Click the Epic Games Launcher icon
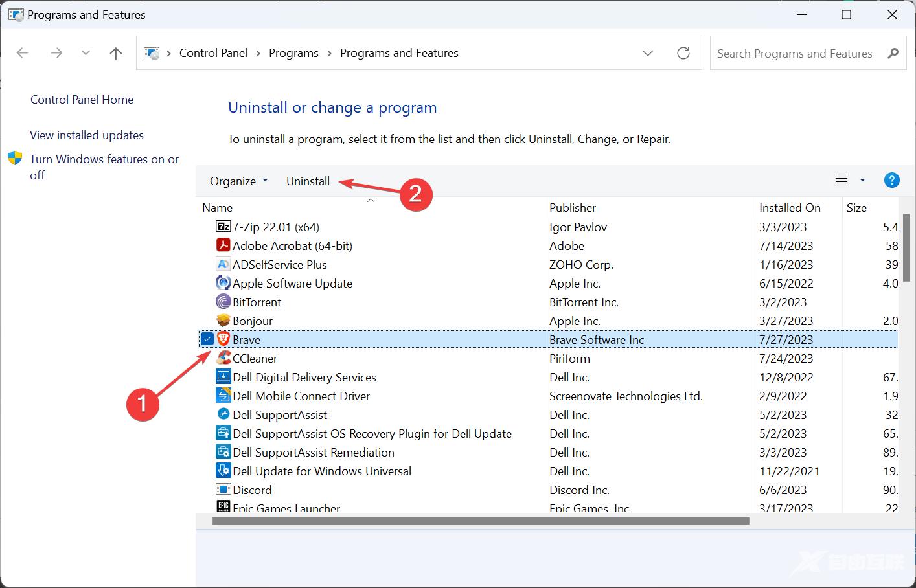Viewport: 916px width, 588px height. click(223, 507)
